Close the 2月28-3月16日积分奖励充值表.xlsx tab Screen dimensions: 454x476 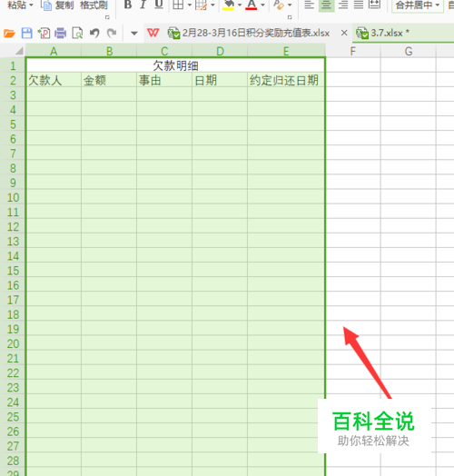344,33
